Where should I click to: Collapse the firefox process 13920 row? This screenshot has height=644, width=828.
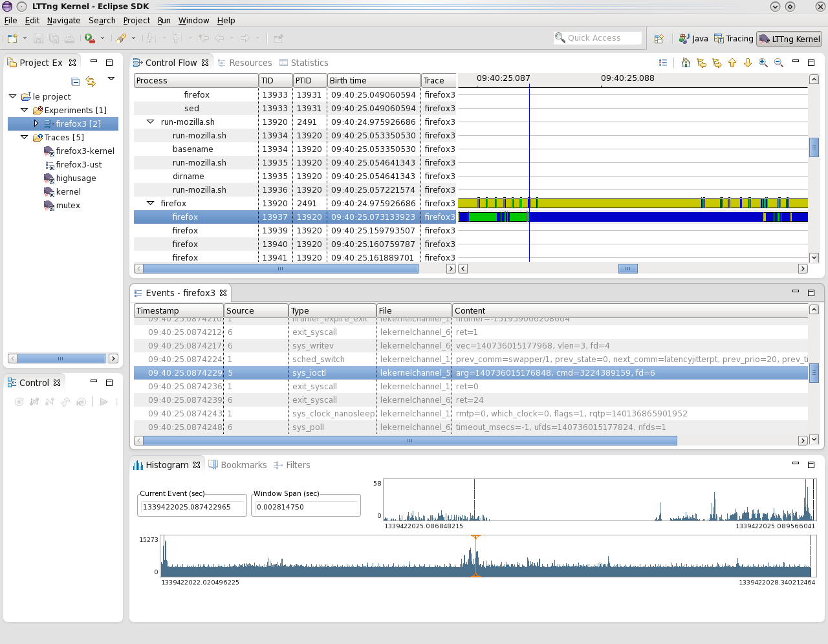point(150,203)
